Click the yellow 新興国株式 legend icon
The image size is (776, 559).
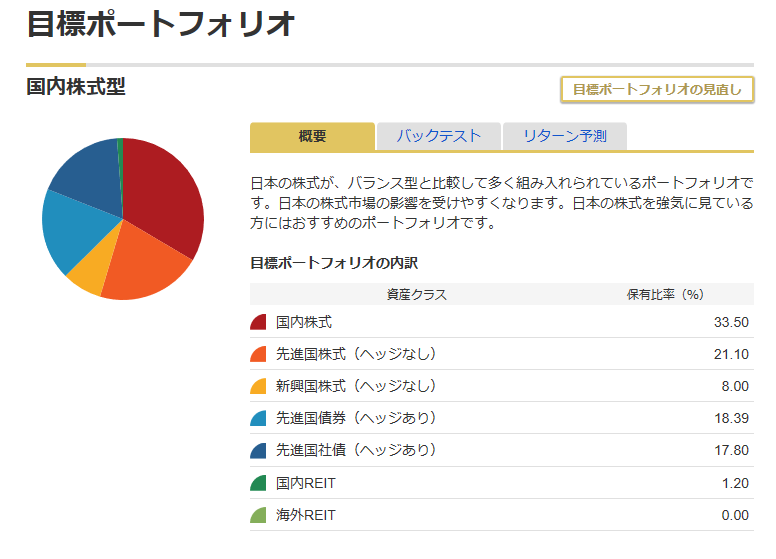click(258, 386)
